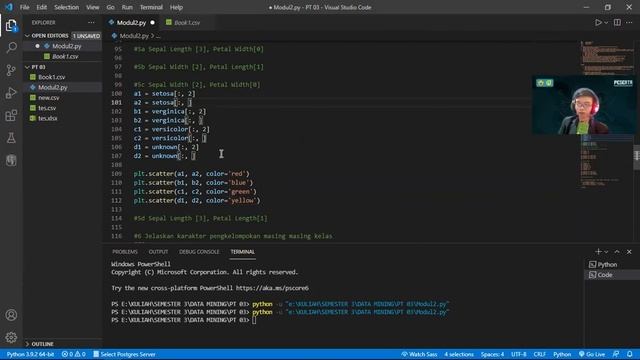Open the Help menu
The width and height of the screenshot is (640, 360).
pyautogui.click(x=176, y=7)
